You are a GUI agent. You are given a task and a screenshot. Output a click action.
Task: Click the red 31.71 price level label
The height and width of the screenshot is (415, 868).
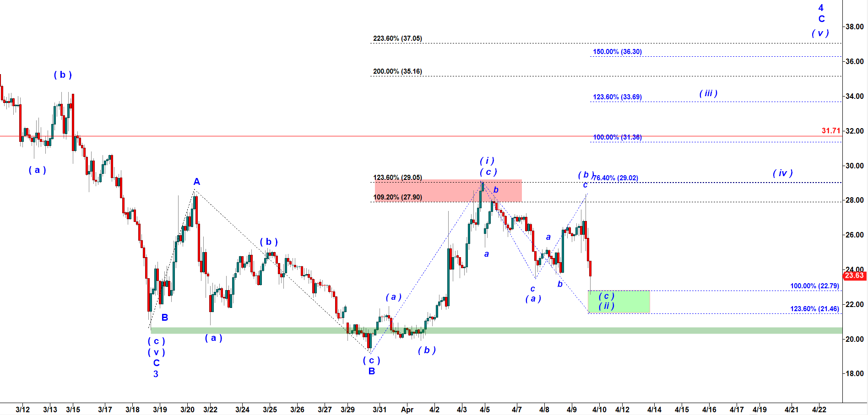[x=830, y=131]
